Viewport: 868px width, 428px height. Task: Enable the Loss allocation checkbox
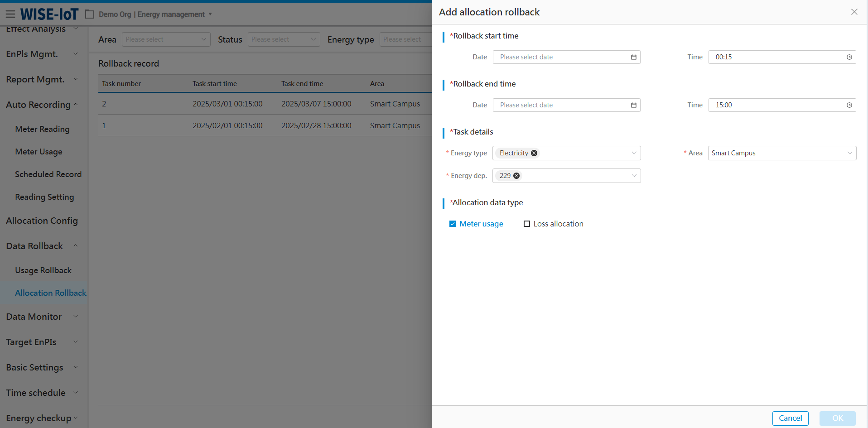[526, 224]
